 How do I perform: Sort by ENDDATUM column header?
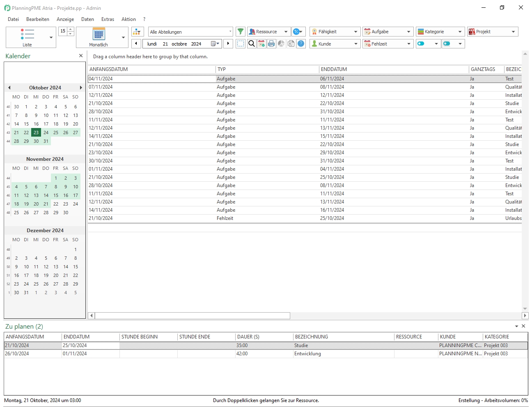click(334, 69)
